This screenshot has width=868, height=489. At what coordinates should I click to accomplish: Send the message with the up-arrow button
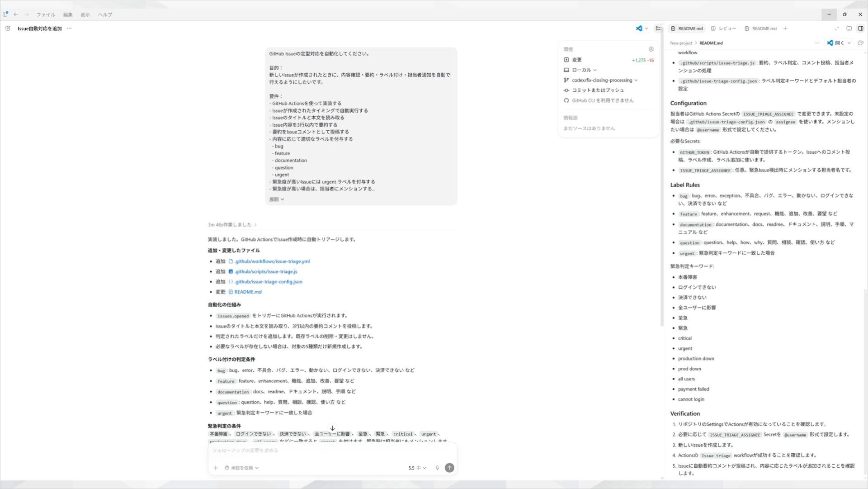point(449,468)
